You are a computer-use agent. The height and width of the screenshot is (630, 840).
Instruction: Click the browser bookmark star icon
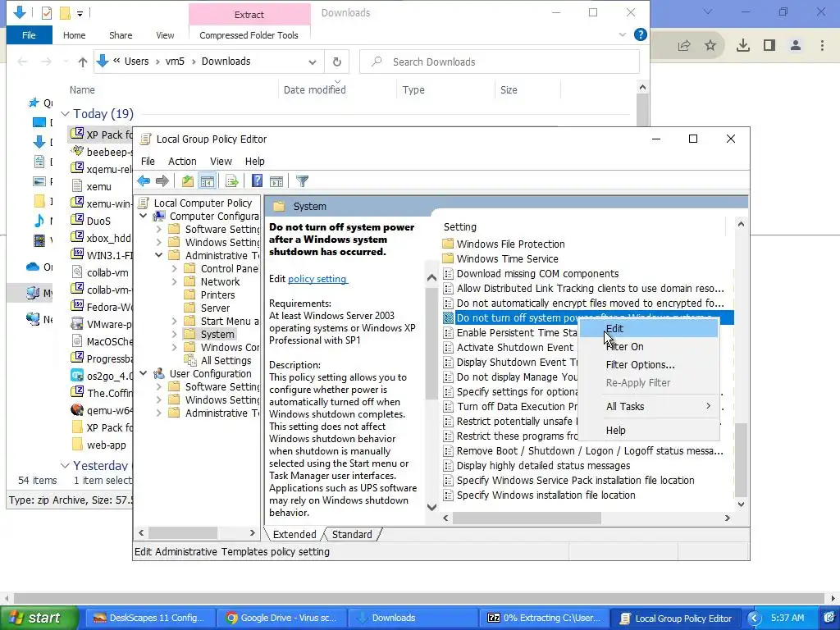coord(710,46)
